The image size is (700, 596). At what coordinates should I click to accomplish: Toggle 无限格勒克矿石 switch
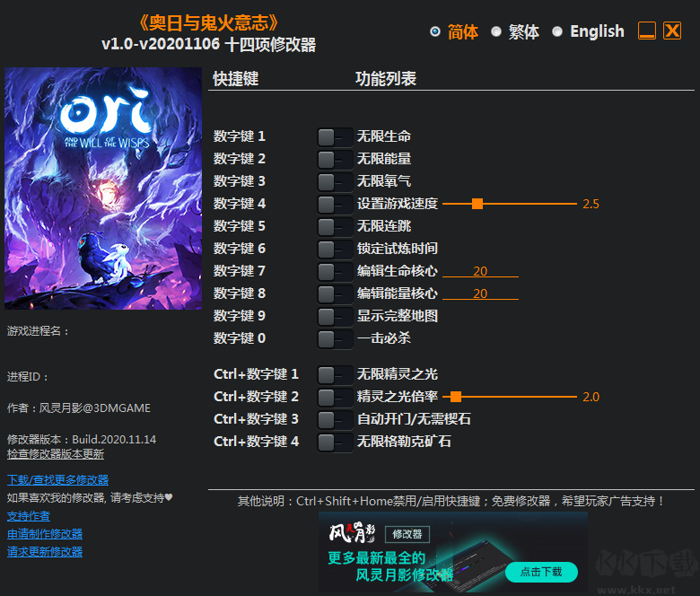point(336,443)
